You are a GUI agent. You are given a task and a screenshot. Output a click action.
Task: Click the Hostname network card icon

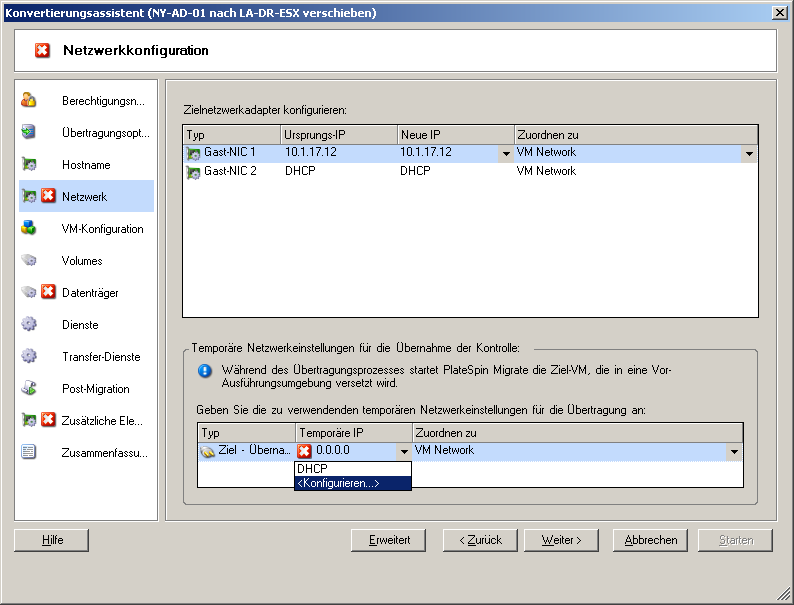click(28, 164)
